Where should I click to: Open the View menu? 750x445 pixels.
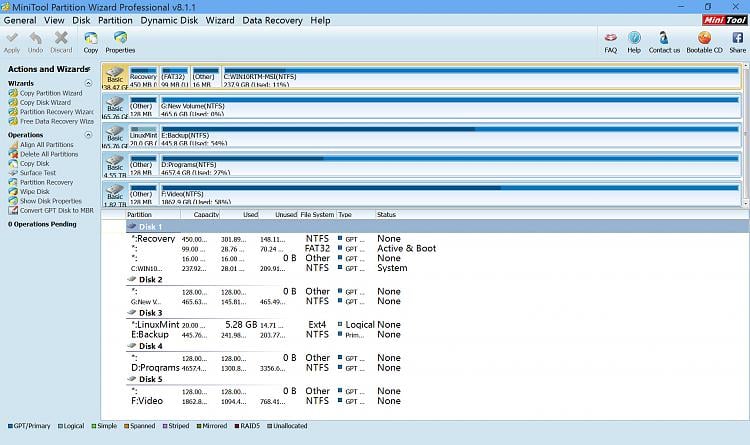click(54, 21)
